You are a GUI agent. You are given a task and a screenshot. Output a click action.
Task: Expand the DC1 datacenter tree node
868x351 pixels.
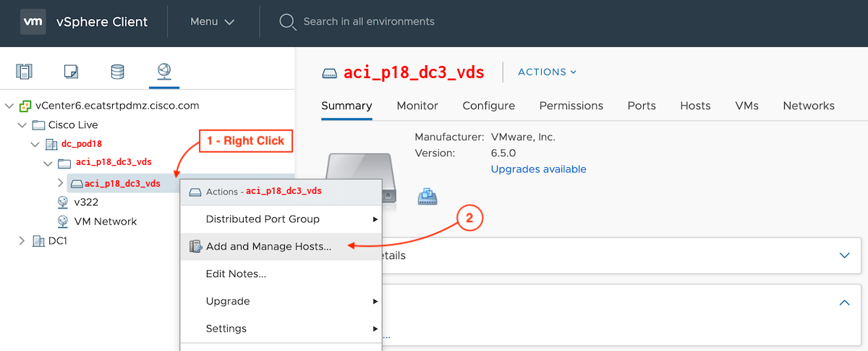[22, 241]
